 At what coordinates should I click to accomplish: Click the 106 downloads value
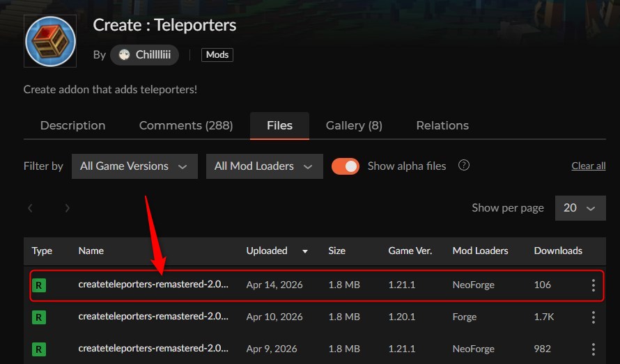tap(542, 285)
